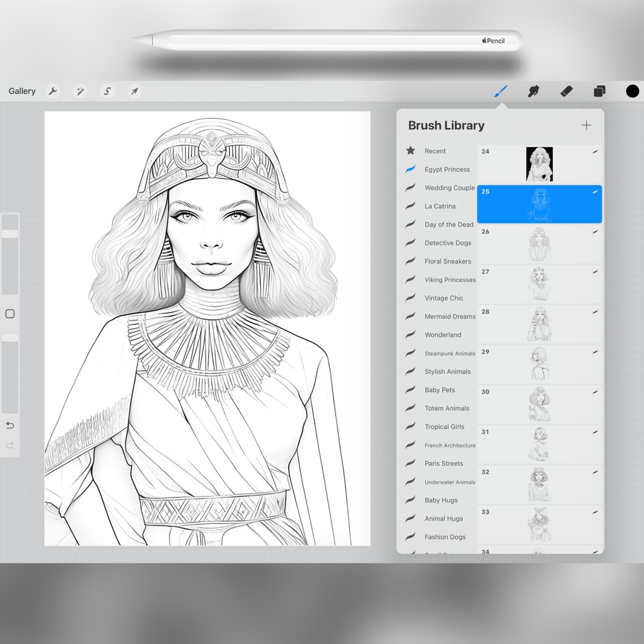Select the Eraser tool
Screen dimensions: 644x644
click(x=567, y=91)
